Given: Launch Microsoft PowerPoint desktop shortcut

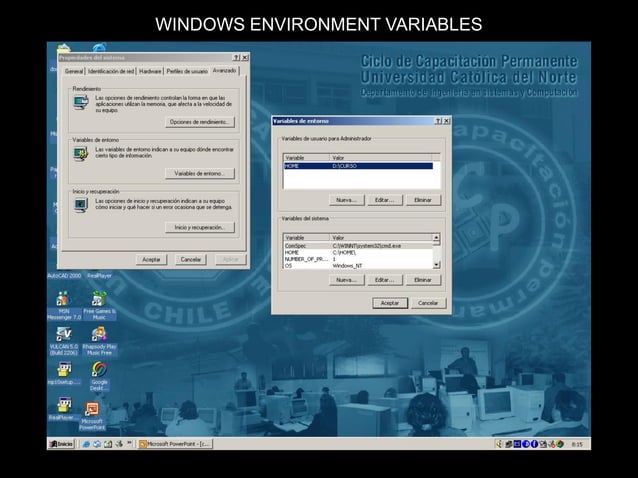Looking at the screenshot, I should point(92,409).
